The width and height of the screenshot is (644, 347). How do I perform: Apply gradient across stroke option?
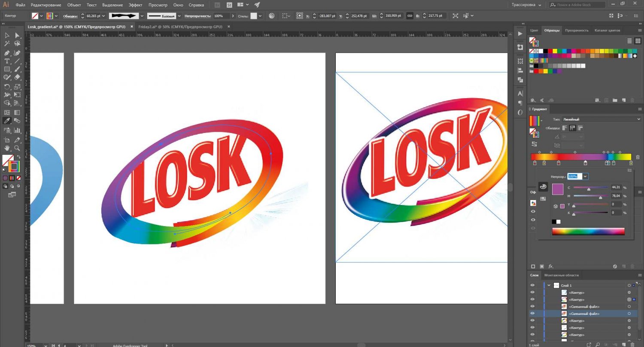click(x=580, y=128)
